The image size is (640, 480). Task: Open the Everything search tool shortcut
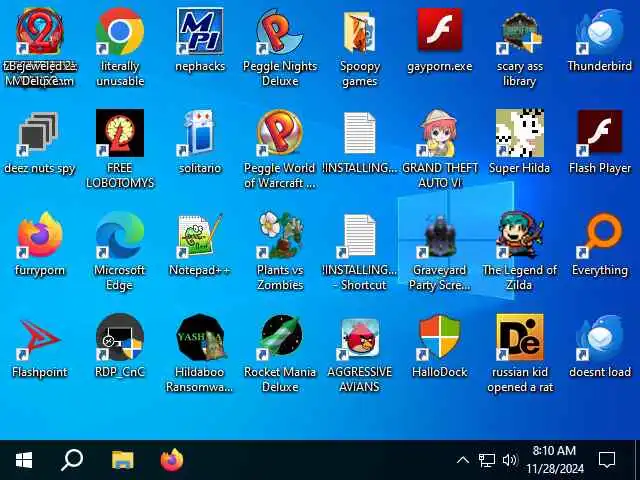click(600, 235)
